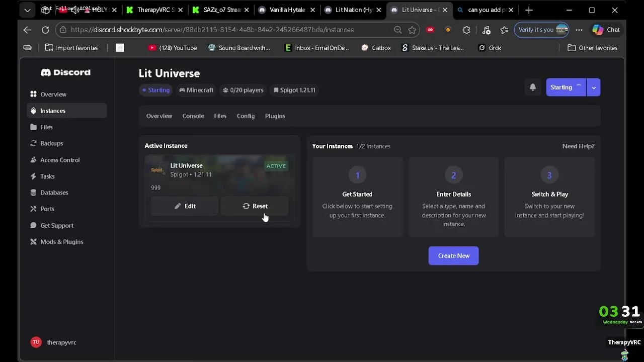Open a new browser tab with plus
Viewport: 644px width, 362px height.
(x=529, y=10)
